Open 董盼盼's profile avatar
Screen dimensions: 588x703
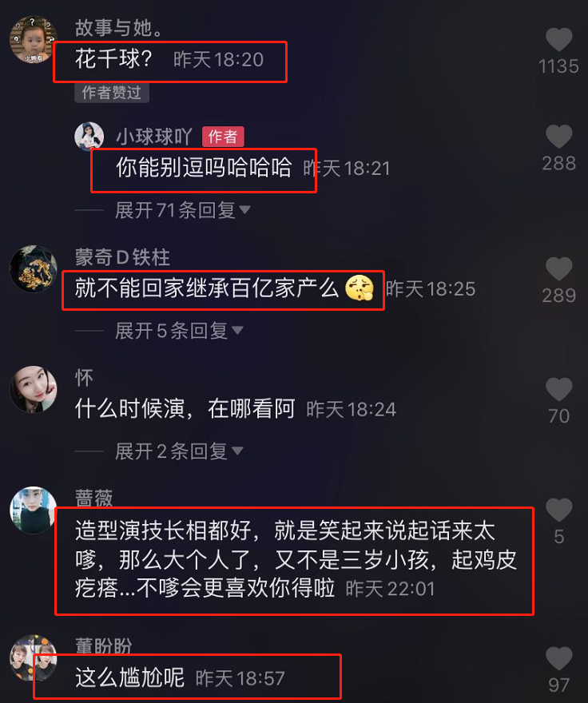point(34,657)
